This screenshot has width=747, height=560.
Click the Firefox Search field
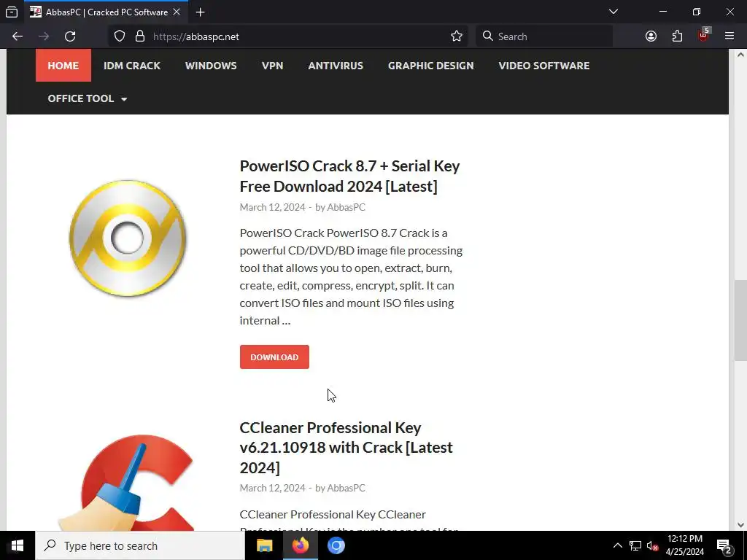(x=544, y=36)
